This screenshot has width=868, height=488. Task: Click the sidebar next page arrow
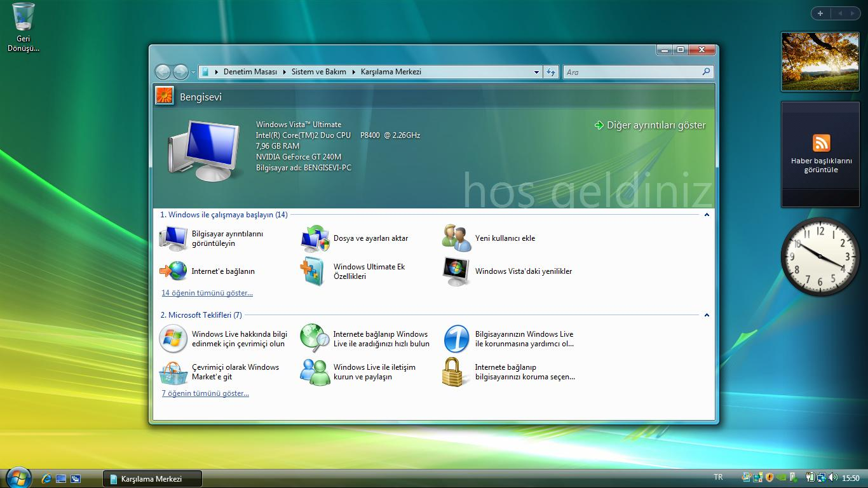[853, 13]
